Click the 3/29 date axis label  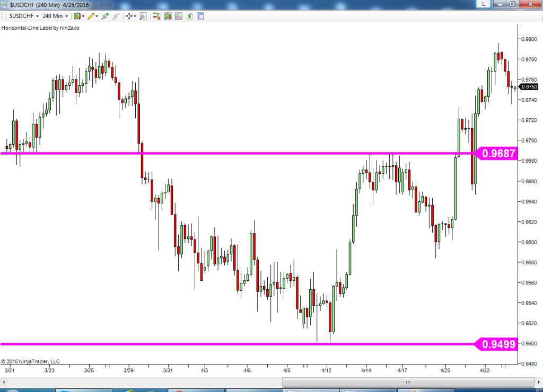pos(128,370)
